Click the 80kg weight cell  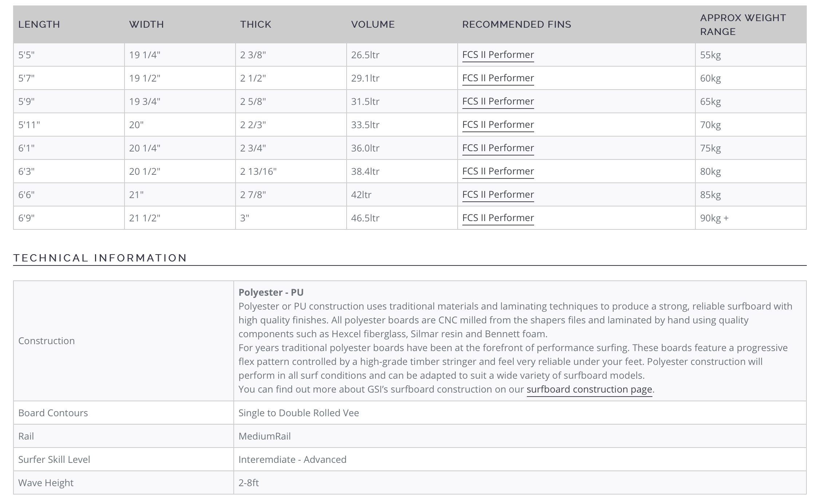[x=751, y=171]
